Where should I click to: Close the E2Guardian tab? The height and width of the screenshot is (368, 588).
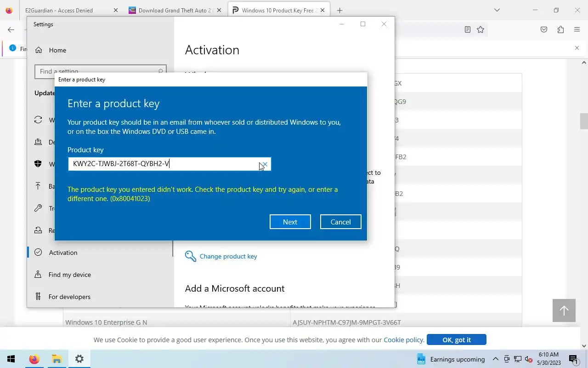[x=115, y=10]
